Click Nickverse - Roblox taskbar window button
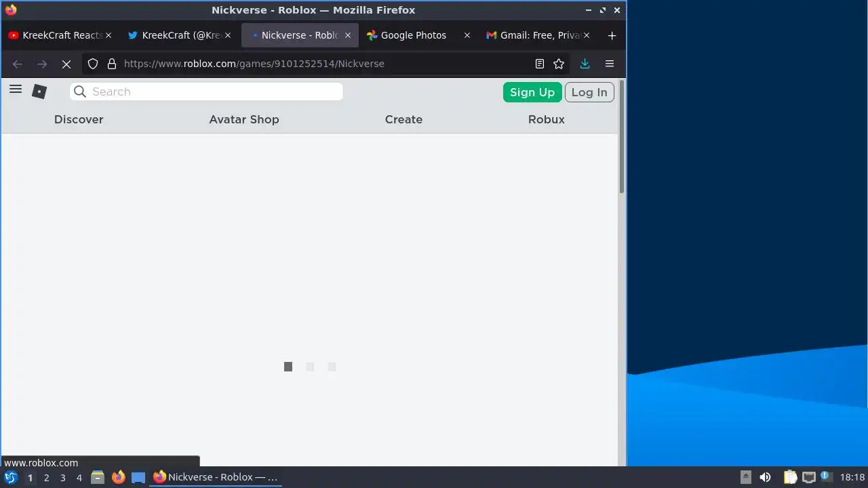 pyautogui.click(x=216, y=477)
